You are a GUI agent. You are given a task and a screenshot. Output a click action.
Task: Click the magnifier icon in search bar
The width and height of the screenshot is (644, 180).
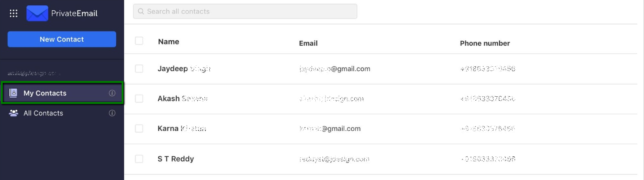[141, 11]
